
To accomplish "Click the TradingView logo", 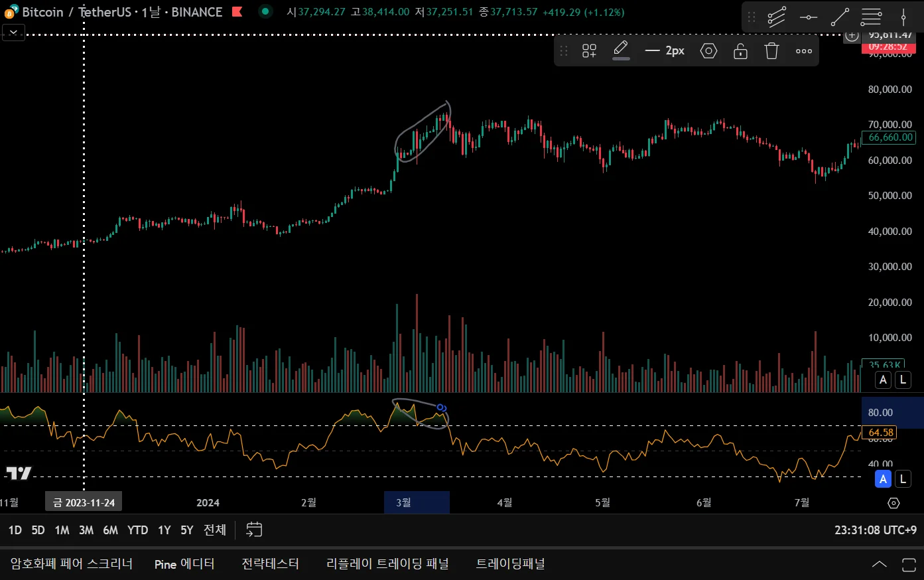I will point(19,472).
